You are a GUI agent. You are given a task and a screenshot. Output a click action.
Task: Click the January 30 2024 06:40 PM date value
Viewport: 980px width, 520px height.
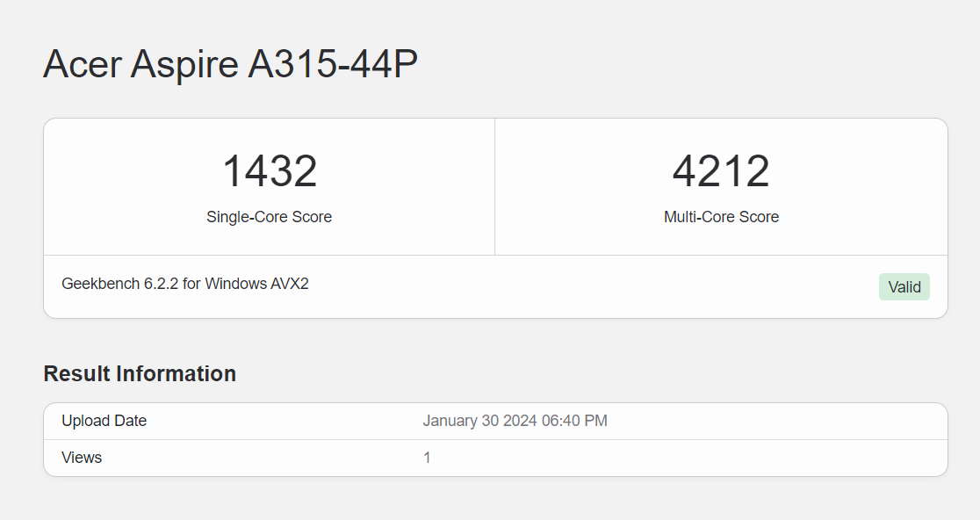coord(515,421)
